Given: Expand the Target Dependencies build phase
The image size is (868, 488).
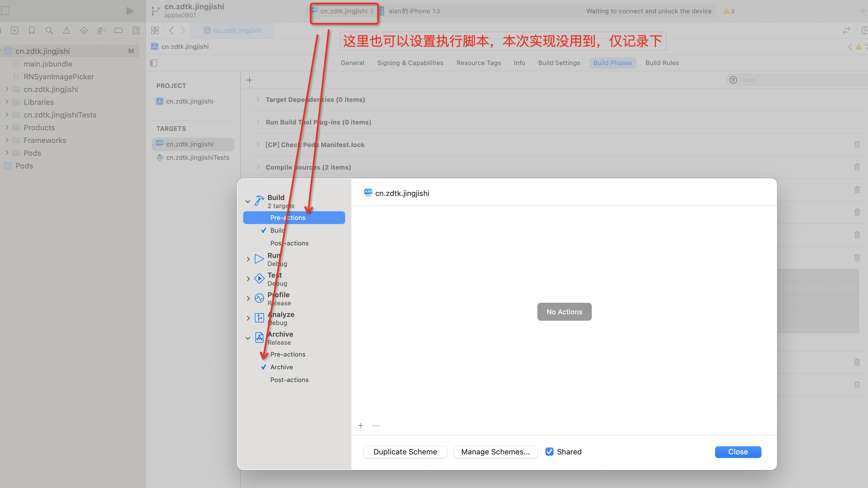Looking at the screenshot, I should tap(258, 99).
